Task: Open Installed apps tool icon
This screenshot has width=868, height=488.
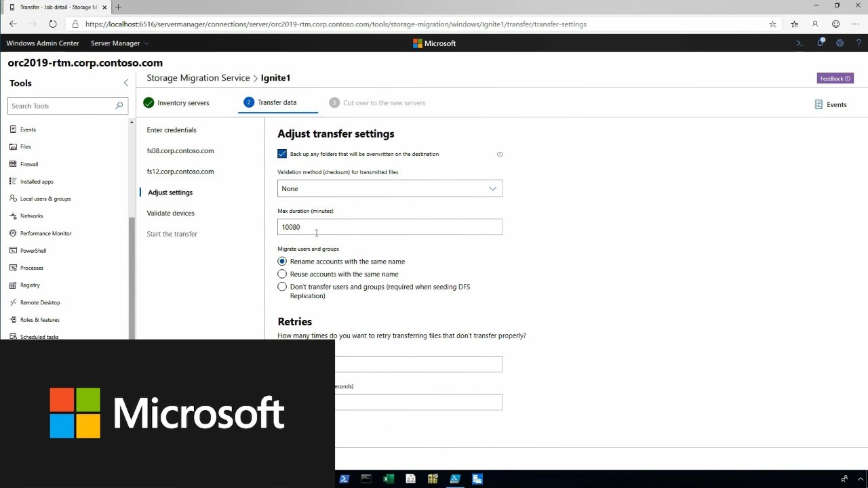Action: click(x=14, y=182)
